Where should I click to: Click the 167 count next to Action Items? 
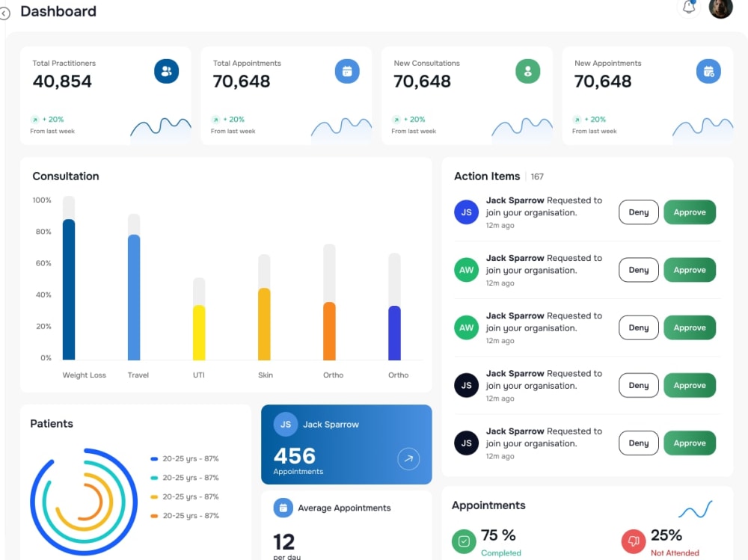point(537,177)
